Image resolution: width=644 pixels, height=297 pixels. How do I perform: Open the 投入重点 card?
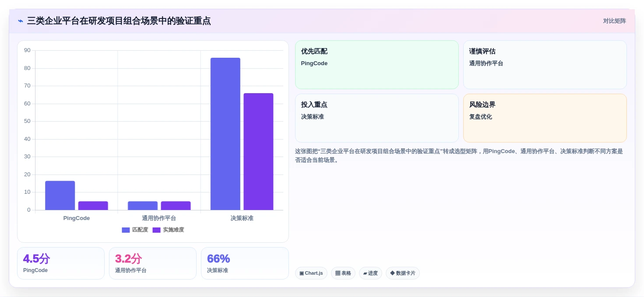pyautogui.click(x=377, y=118)
